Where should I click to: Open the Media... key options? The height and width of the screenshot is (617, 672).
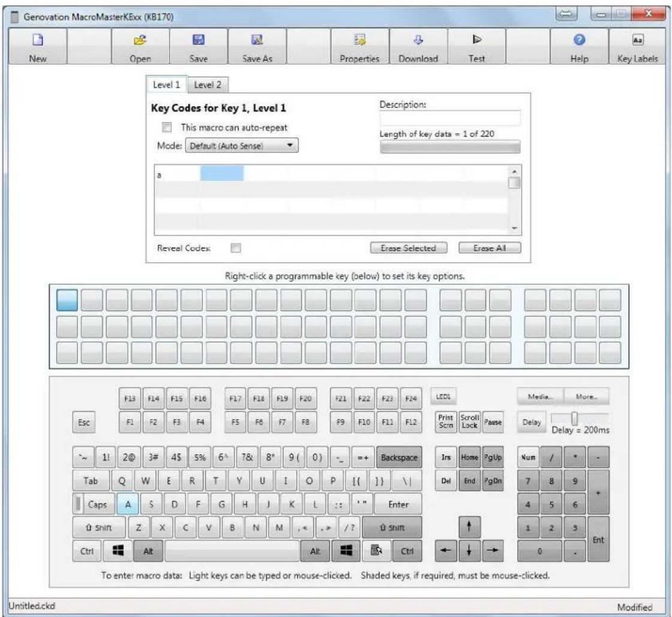[540, 396]
